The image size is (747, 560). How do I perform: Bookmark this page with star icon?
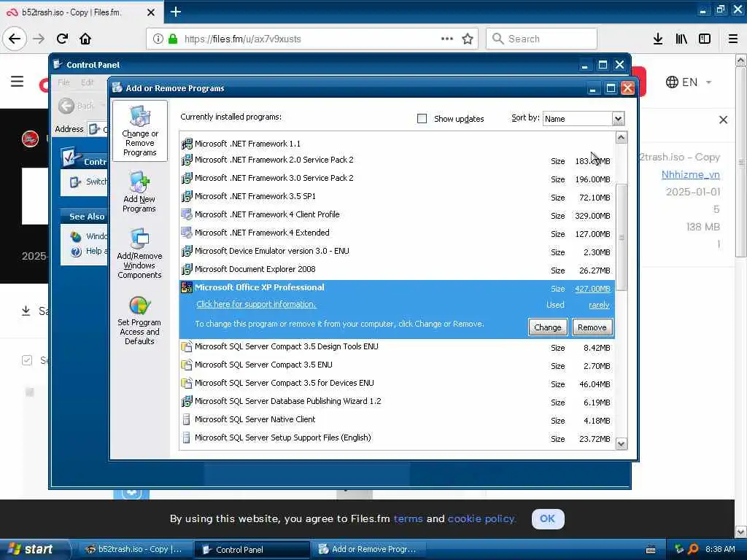coord(468,39)
